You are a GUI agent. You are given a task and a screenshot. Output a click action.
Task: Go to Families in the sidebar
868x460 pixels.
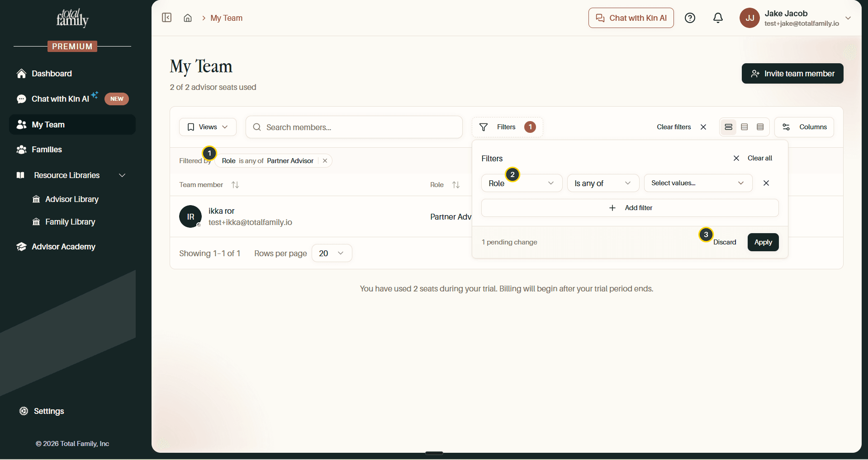[72, 150]
